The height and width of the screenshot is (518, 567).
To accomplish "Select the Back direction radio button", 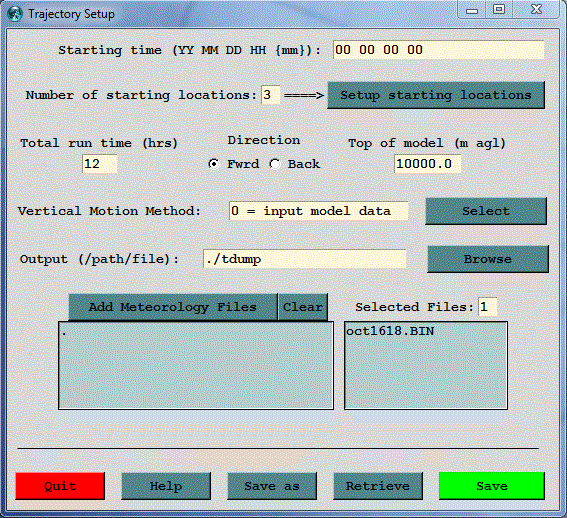I will tap(274, 164).
